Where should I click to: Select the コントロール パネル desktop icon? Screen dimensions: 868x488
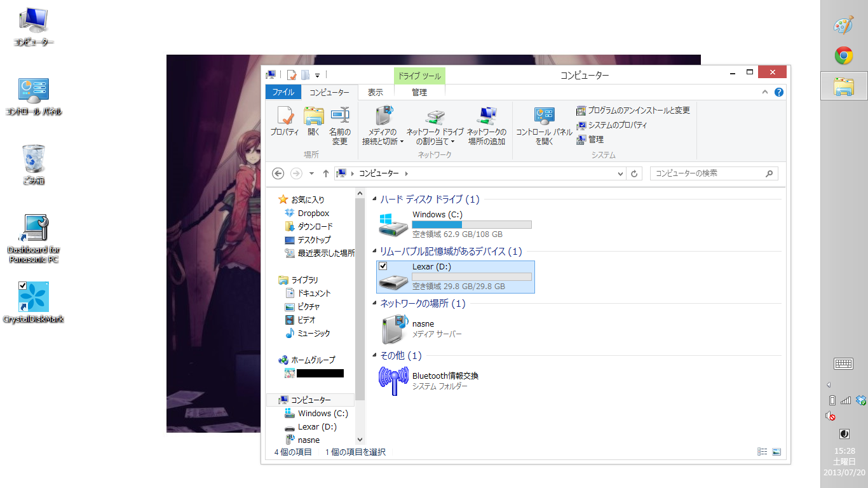tap(34, 97)
